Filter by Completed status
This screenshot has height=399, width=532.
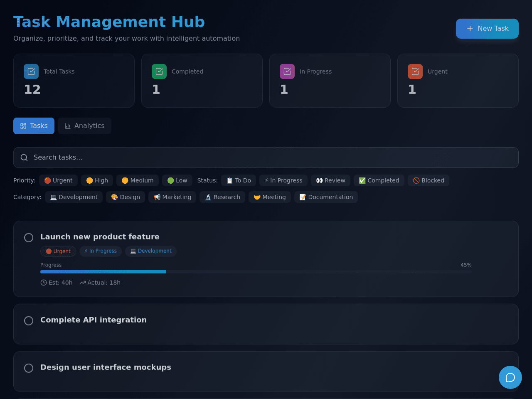coord(379,180)
